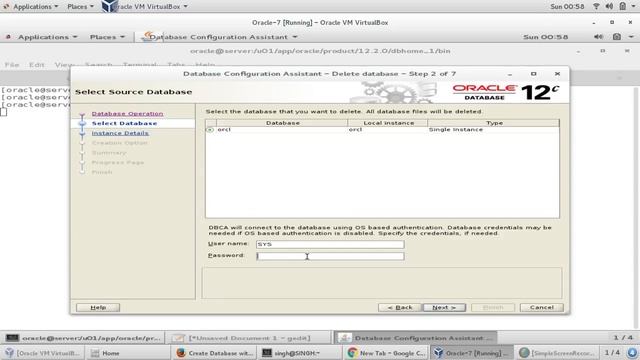
Task: Maximize the DBCA dialog window
Action: tap(533, 74)
